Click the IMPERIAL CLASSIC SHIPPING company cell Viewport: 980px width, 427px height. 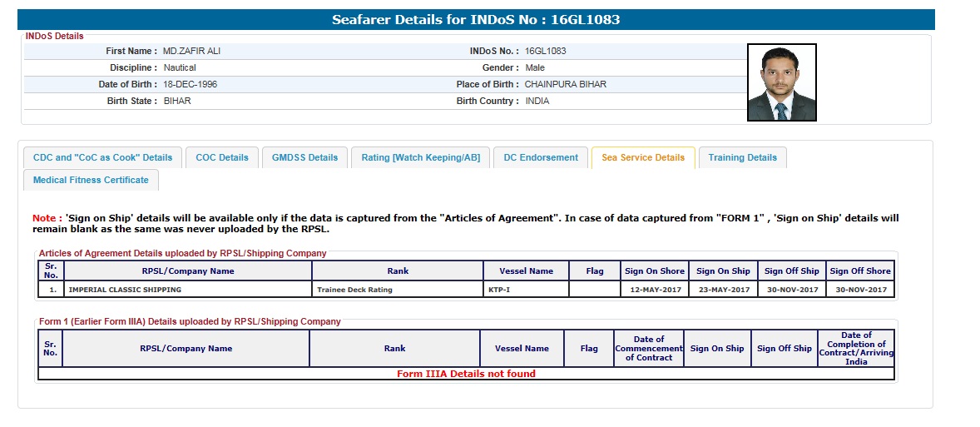tap(125, 290)
